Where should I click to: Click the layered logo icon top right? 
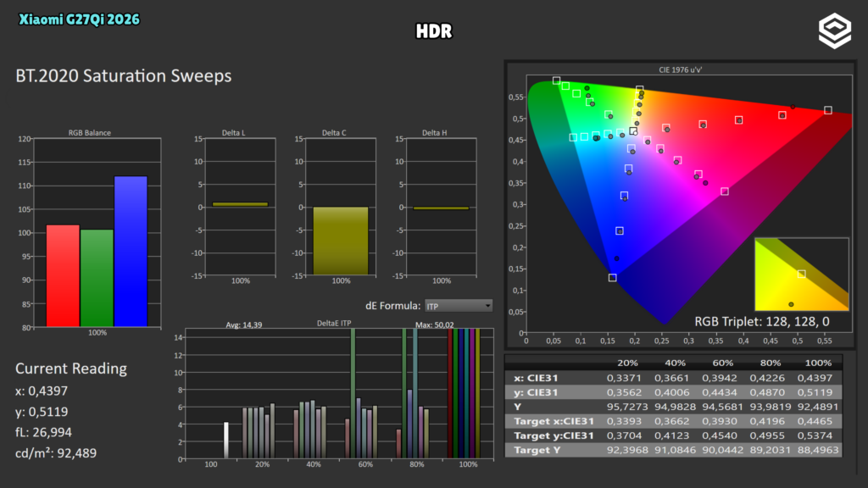[835, 31]
